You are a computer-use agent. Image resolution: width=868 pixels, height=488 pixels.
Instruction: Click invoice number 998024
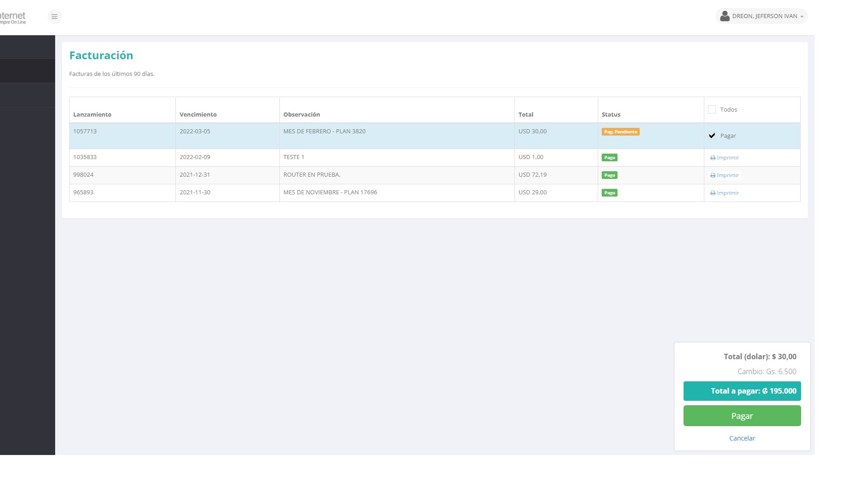(83, 175)
